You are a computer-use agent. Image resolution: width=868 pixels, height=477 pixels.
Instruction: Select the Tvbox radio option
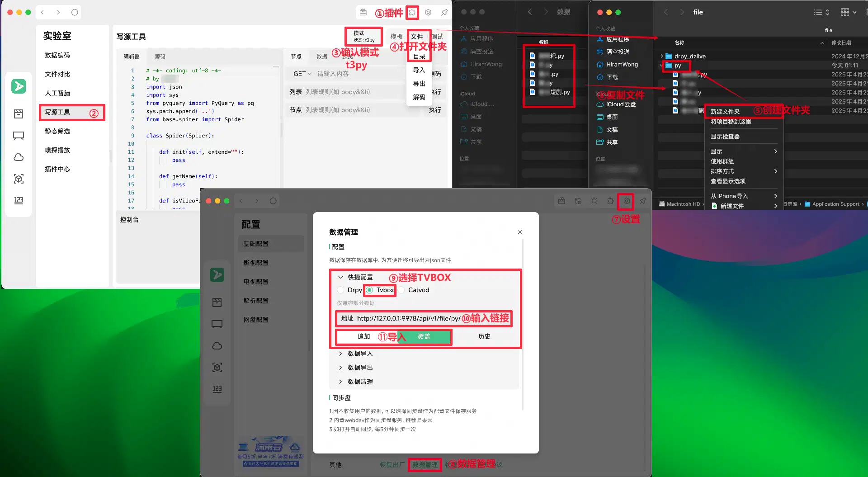pyautogui.click(x=381, y=290)
